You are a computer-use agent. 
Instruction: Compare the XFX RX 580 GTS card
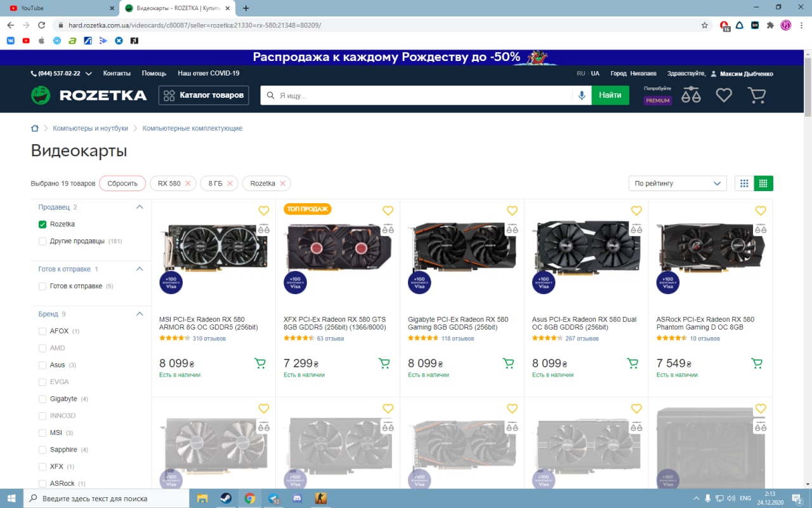(x=388, y=228)
